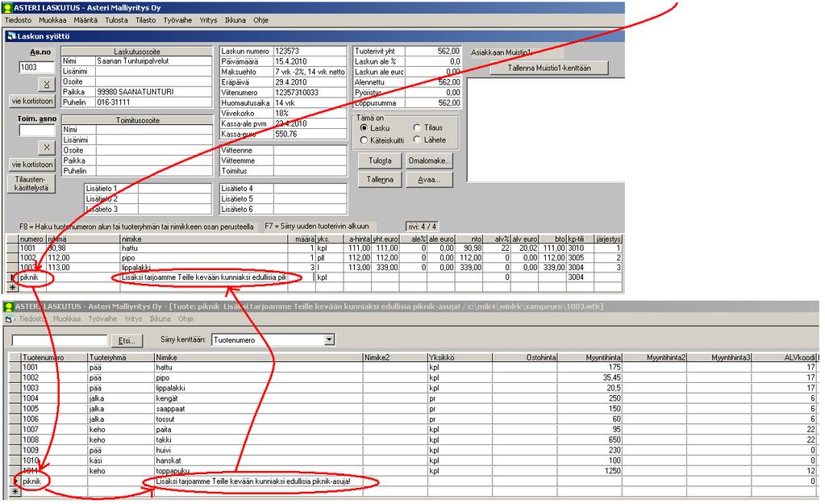This screenshot has width=825, height=504.
Task: Click vie kortistoon button under As.no
Action: [x=32, y=101]
